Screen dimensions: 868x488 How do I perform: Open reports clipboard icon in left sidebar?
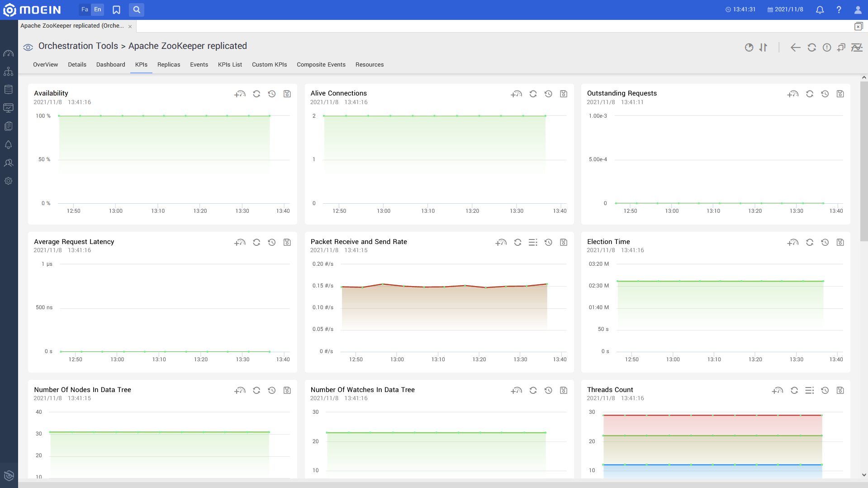coord(9,126)
